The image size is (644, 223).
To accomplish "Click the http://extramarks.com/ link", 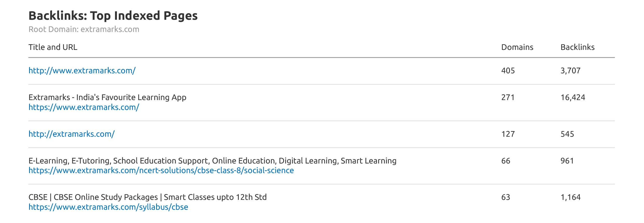I will [x=71, y=134].
